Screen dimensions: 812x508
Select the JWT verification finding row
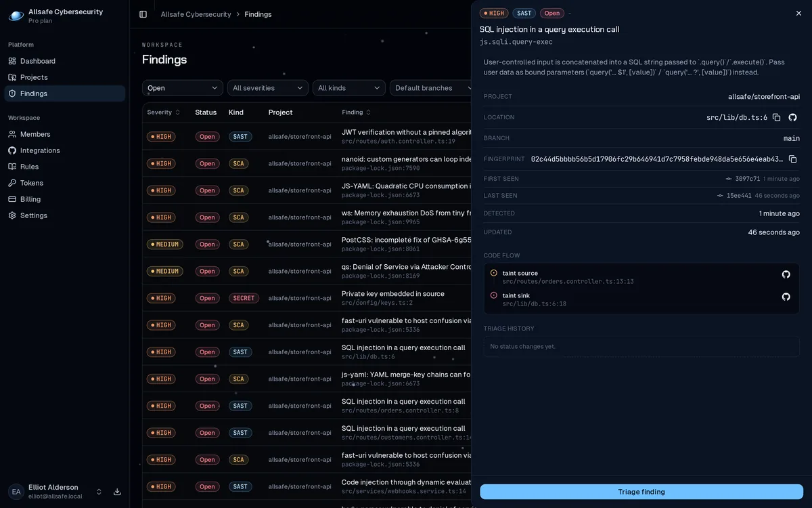pyautogui.click(x=307, y=137)
